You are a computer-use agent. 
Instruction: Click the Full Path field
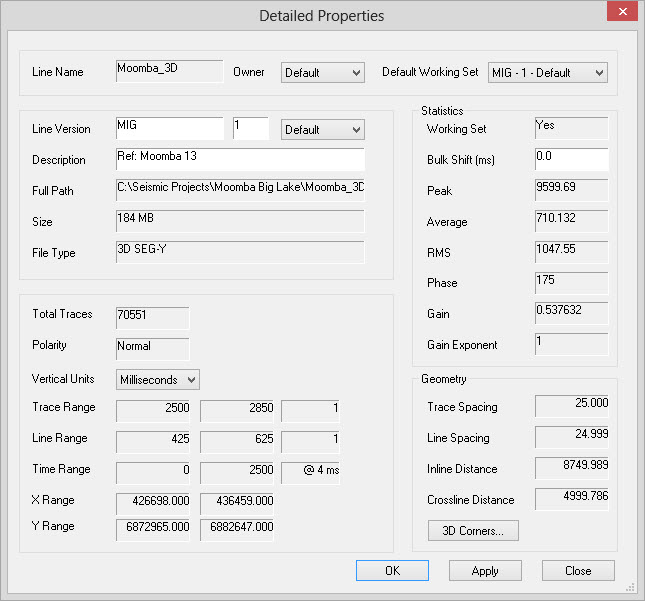click(240, 191)
